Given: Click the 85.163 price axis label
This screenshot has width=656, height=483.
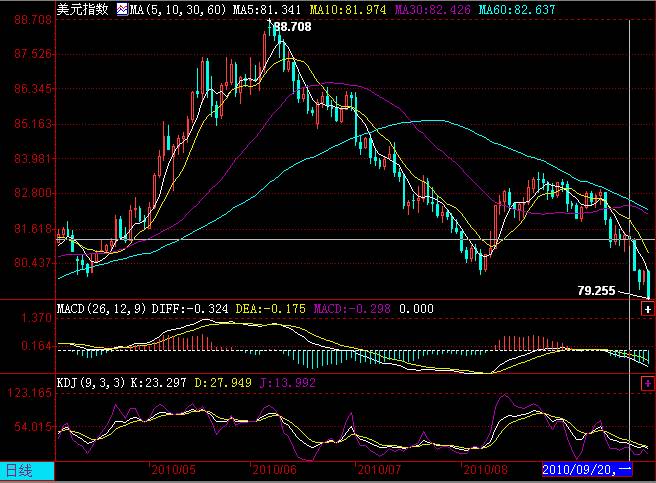Looking at the screenshot, I should [33, 124].
